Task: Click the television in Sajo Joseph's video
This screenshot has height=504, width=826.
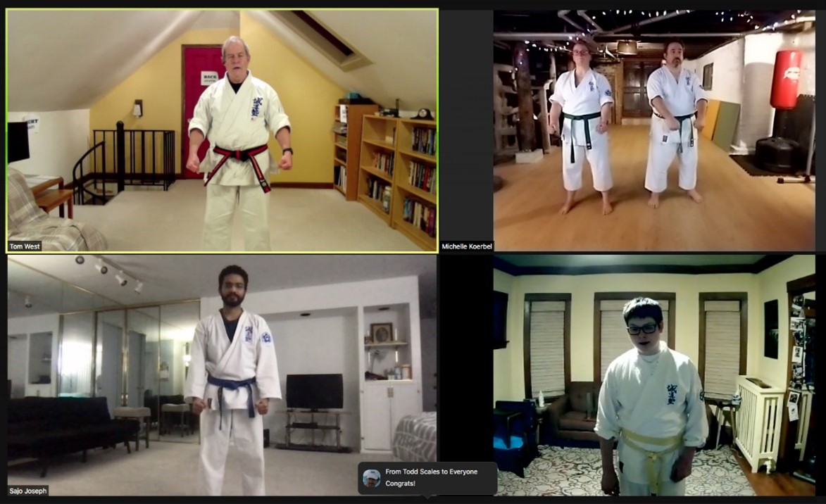Action: (x=315, y=392)
